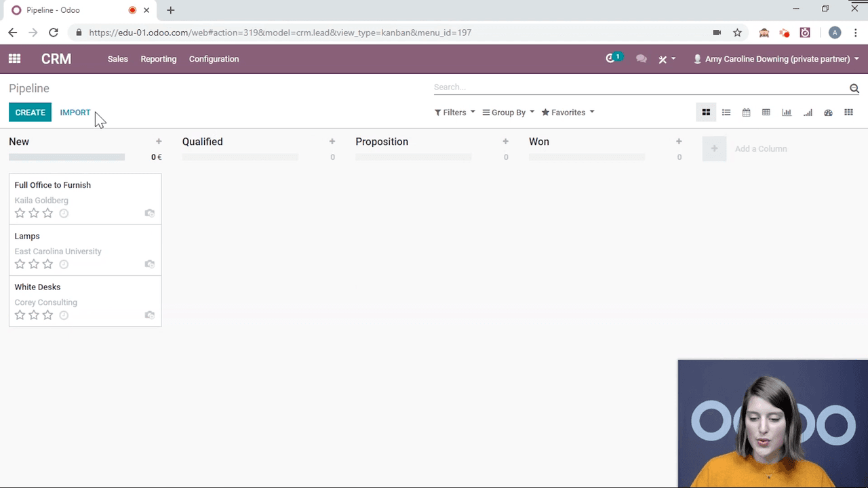Click the IMPORT button
Image resolution: width=868 pixels, height=488 pixels.
[75, 113]
